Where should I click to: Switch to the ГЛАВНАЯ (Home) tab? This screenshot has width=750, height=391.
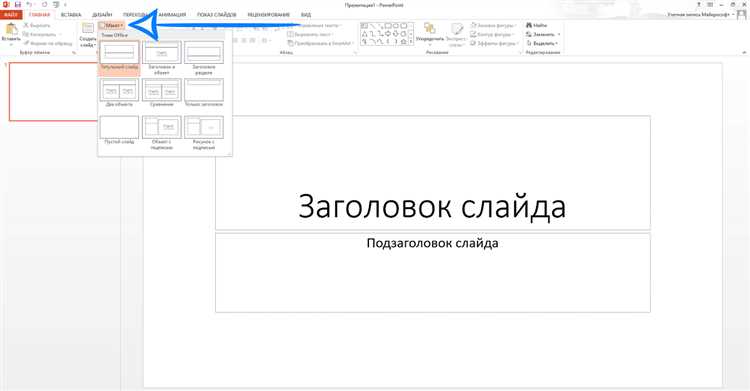39,15
